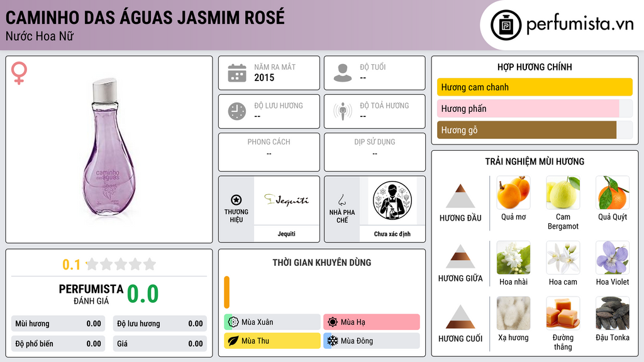Viewport: 644px width, 362px height.
Task: Click the green 0.0 Perfumista score
Action: [x=143, y=294]
